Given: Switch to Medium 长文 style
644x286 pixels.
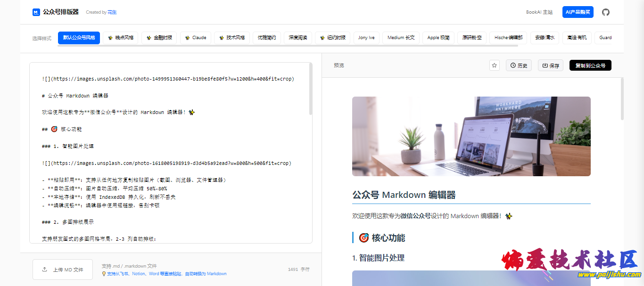Looking at the screenshot, I should coord(400,38).
